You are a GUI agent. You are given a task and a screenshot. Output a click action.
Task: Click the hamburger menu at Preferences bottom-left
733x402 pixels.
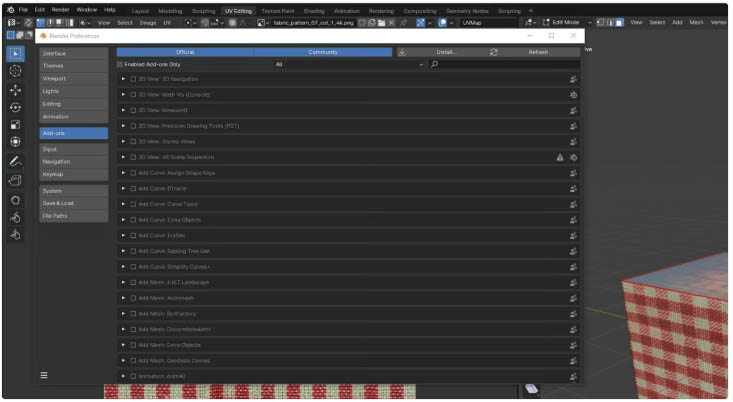43,375
